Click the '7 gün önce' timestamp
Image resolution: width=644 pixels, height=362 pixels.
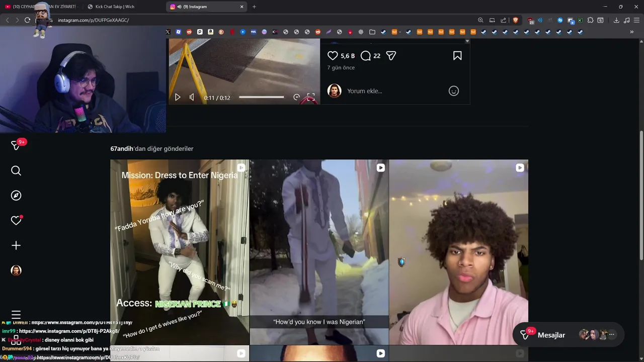click(341, 67)
